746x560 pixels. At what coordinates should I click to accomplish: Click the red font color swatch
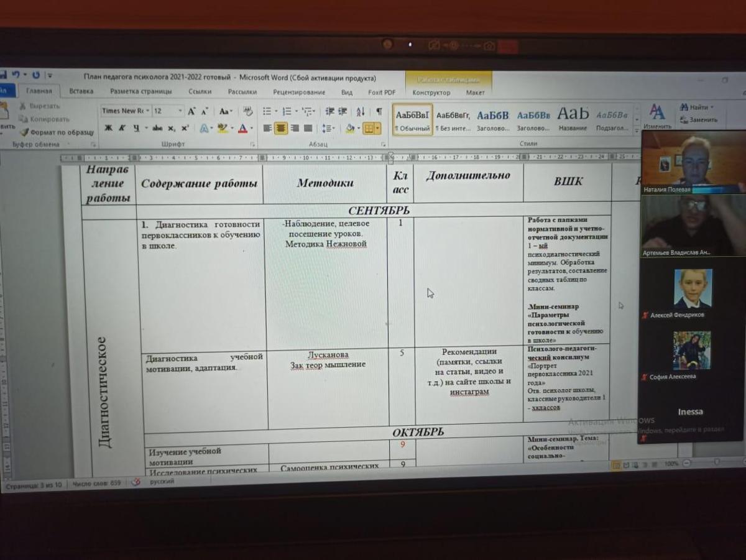(242, 129)
